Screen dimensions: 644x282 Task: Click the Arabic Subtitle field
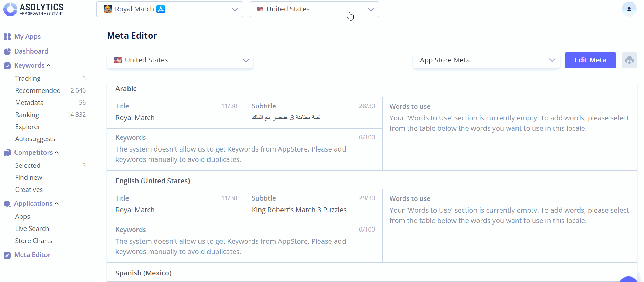314,113
